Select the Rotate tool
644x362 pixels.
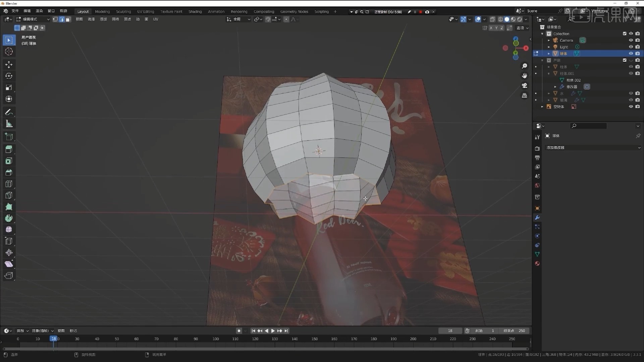point(9,76)
